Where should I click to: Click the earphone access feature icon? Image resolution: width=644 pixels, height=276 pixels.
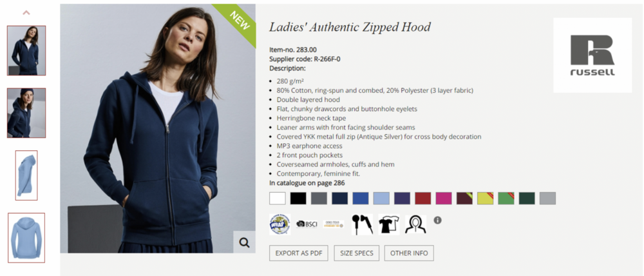362,224
